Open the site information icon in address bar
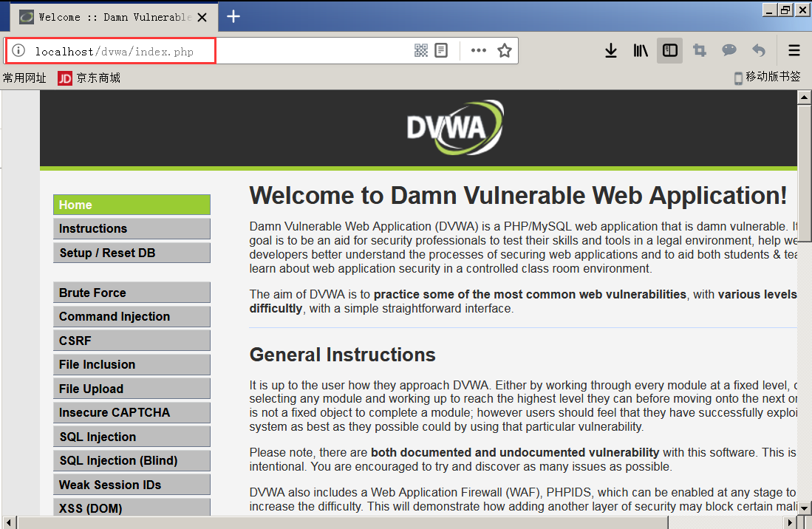The image size is (812, 529). 18,50
